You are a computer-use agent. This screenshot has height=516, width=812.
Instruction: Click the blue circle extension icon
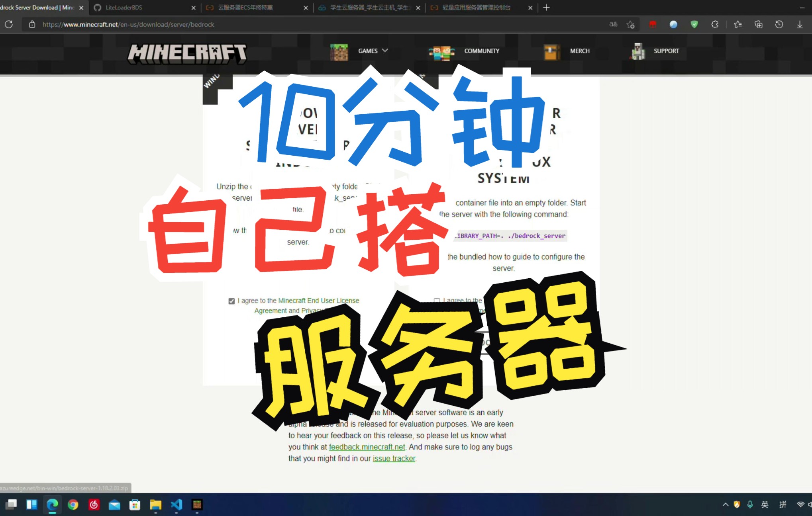[673, 24]
